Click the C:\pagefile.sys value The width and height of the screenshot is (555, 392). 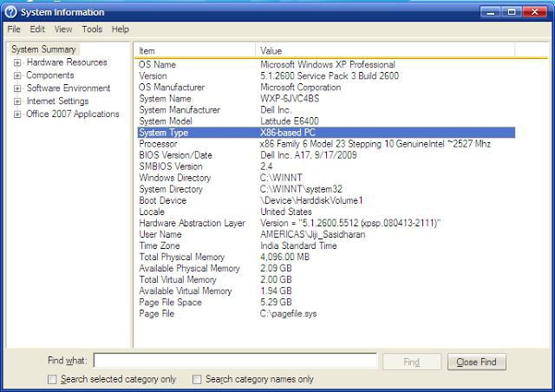(x=289, y=314)
